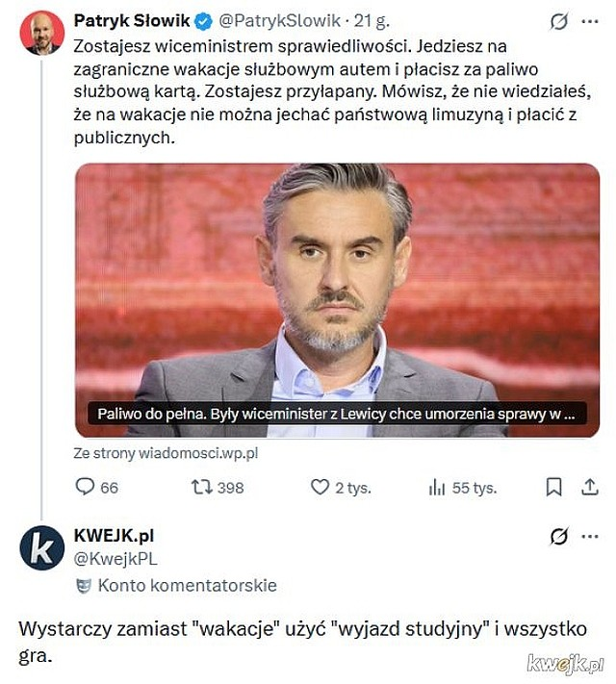Click the blue verified badge
The image size is (616, 684).
pyautogui.click(x=204, y=20)
